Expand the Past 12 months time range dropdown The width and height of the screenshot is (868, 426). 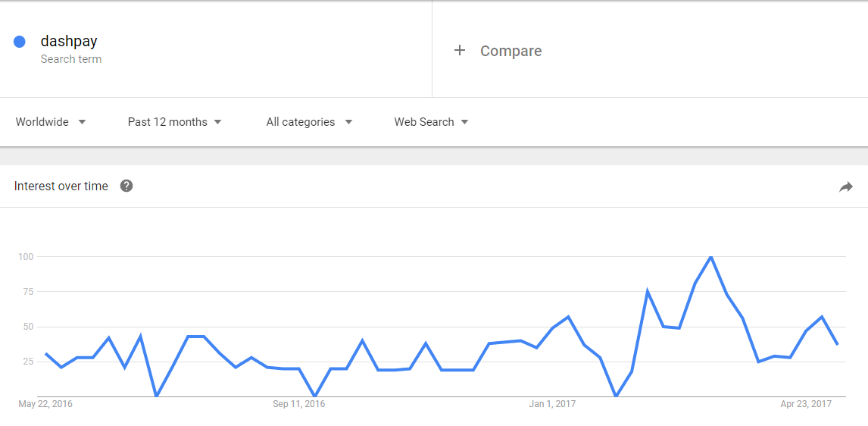pyautogui.click(x=175, y=122)
